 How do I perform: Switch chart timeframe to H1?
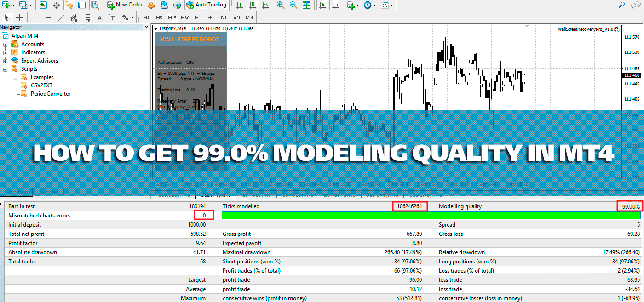[198, 17]
